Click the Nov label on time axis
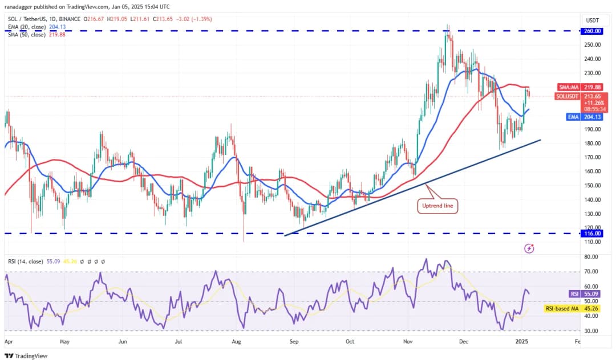 click(408, 342)
